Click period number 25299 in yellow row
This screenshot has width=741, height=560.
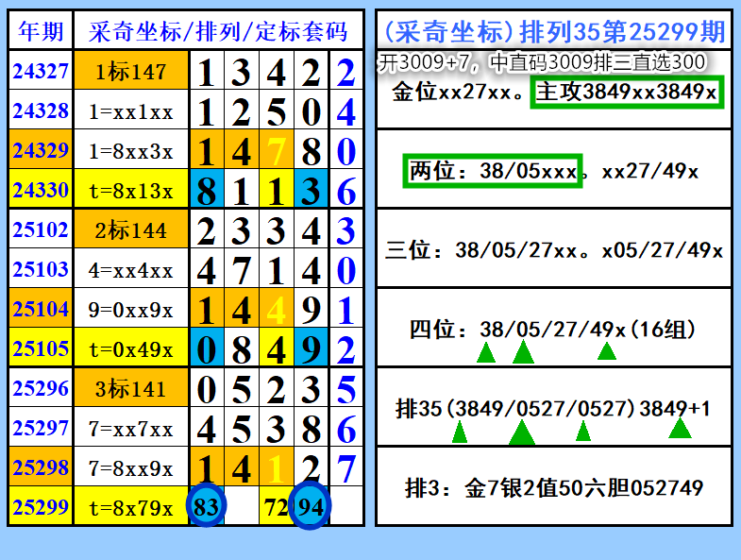coord(41,507)
